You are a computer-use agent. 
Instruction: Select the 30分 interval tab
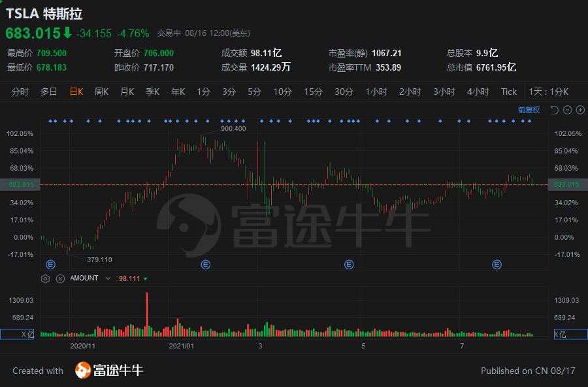(x=344, y=92)
